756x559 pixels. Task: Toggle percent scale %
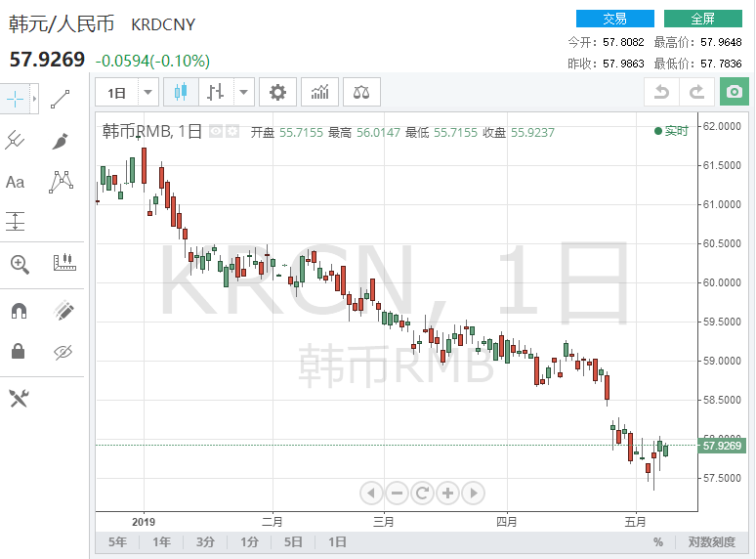click(x=658, y=542)
